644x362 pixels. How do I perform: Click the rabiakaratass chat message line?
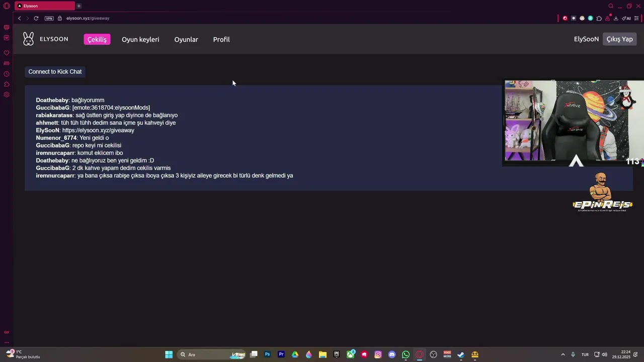point(107,115)
